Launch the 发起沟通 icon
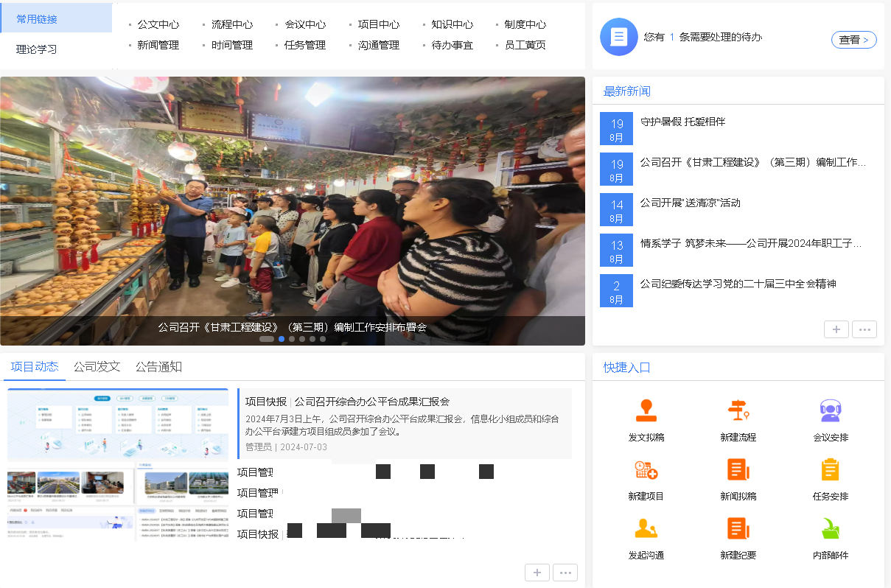This screenshot has height=588, width=891. pyautogui.click(x=646, y=528)
